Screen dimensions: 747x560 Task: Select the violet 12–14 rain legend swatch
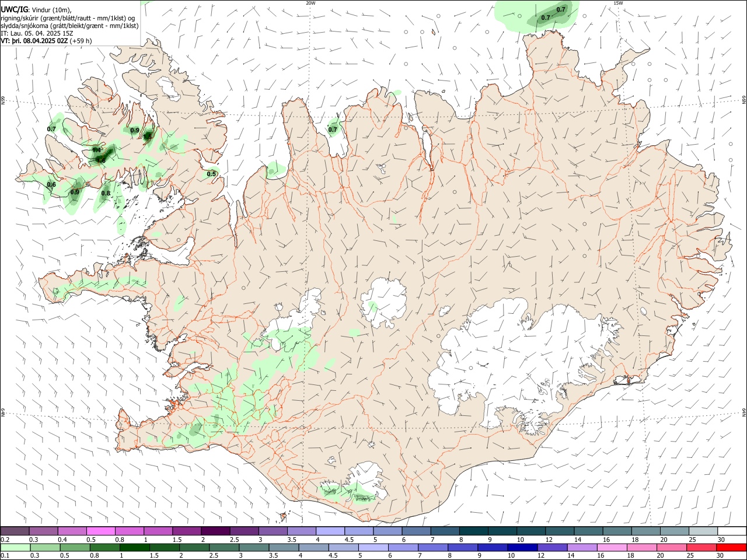[553, 548]
